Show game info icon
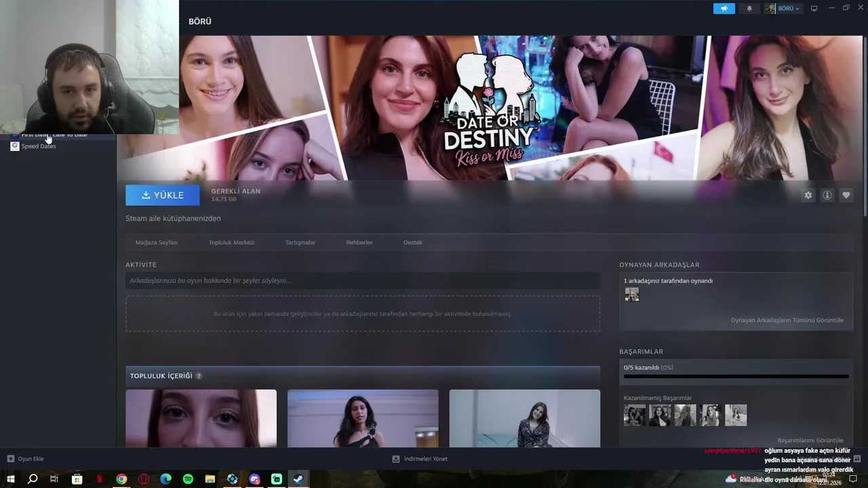868x488 pixels. tap(827, 195)
